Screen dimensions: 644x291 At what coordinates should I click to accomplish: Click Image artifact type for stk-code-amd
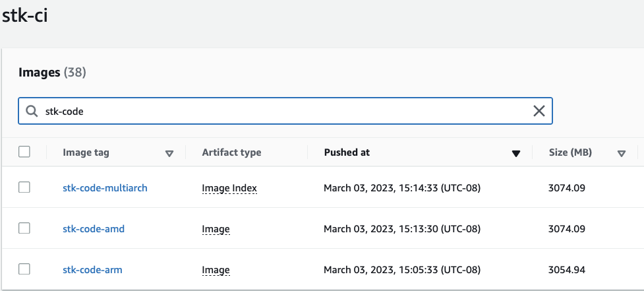tap(216, 230)
